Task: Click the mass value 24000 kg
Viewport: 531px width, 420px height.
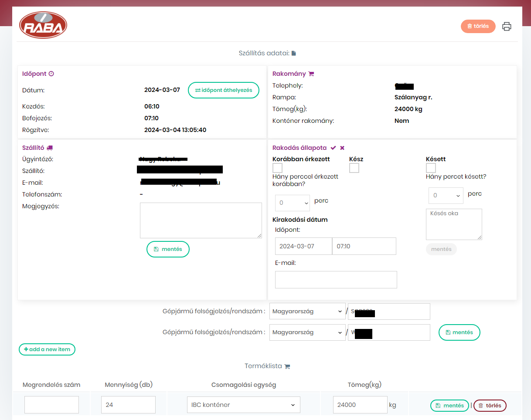Action: pos(408,109)
